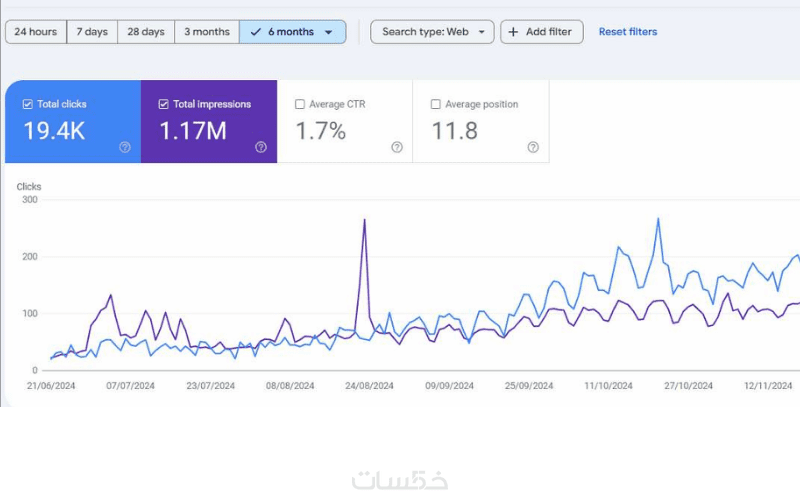Click the 11/10/2024 axis date label
This screenshot has height=500, width=800.
[x=609, y=386]
